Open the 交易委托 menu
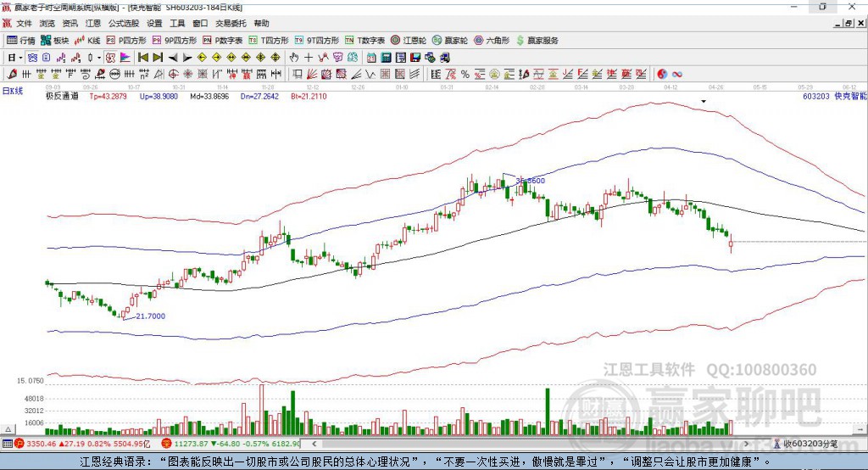Viewport: 868px width, 470px height. [x=231, y=23]
